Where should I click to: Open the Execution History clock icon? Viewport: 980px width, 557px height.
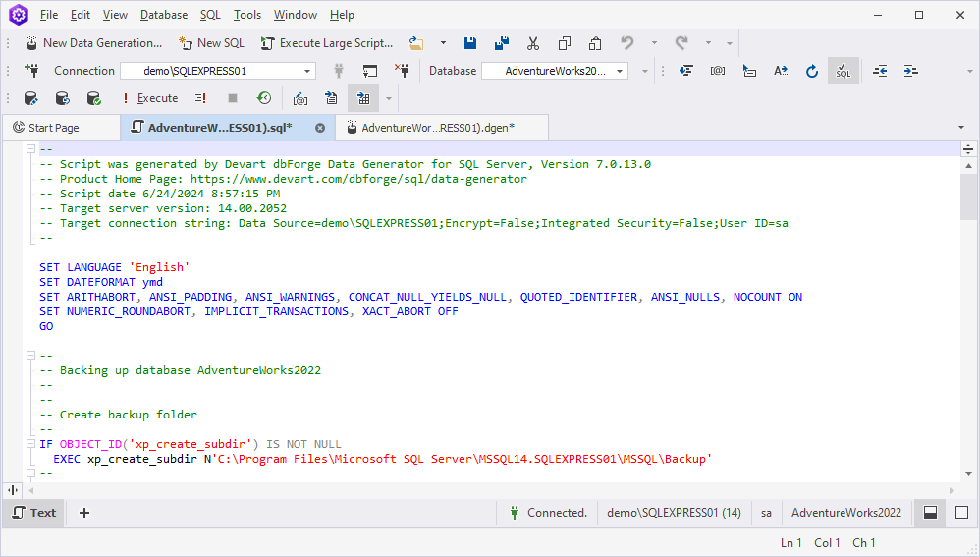click(x=264, y=98)
